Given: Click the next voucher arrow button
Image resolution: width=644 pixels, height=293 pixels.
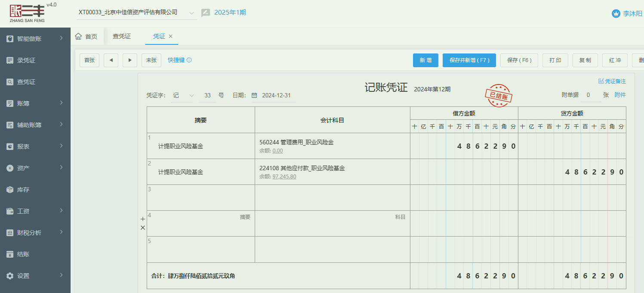Looking at the screenshot, I should (130, 60).
